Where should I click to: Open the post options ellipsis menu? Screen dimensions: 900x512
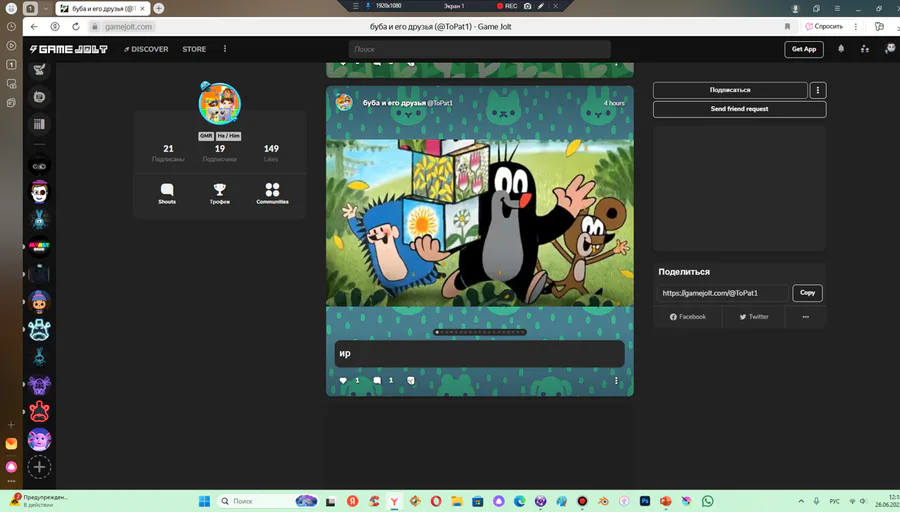click(x=616, y=381)
